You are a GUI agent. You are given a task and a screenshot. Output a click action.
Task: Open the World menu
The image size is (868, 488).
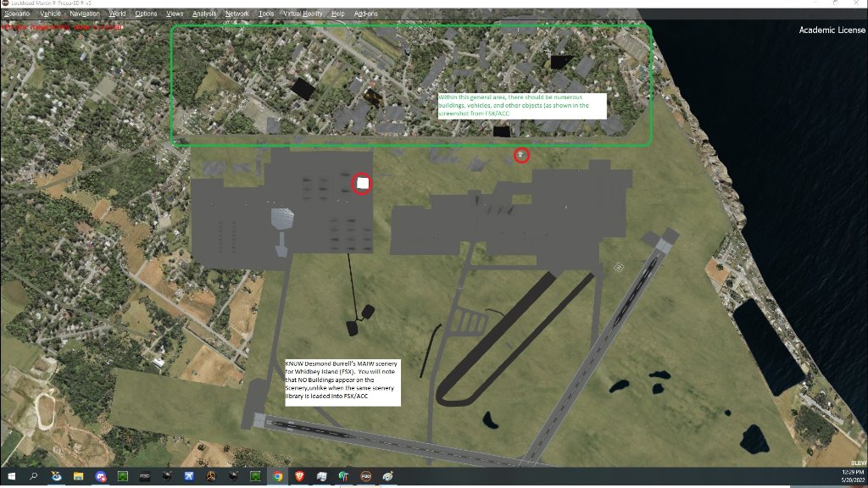tap(117, 14)
